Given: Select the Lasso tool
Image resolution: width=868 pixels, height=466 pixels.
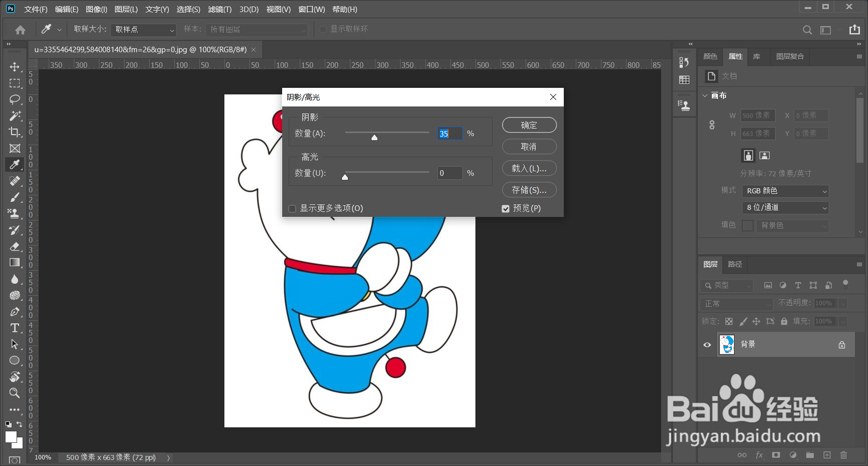Looking at the screenshot, I should point(15,99).
